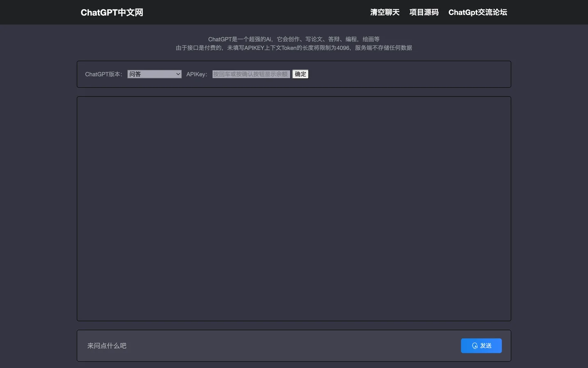Screen dimensions: 588x368
Task: Click the chat icon inside 发送 button
Action: point(475,346)
